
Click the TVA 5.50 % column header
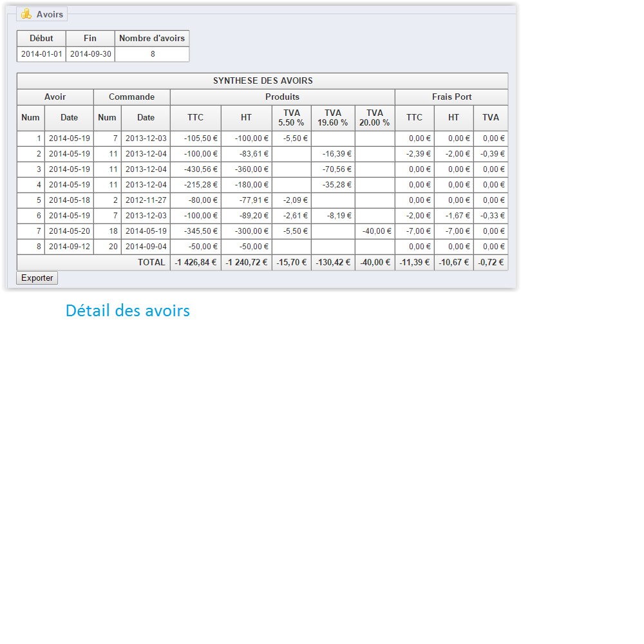[x=292, y=118]
